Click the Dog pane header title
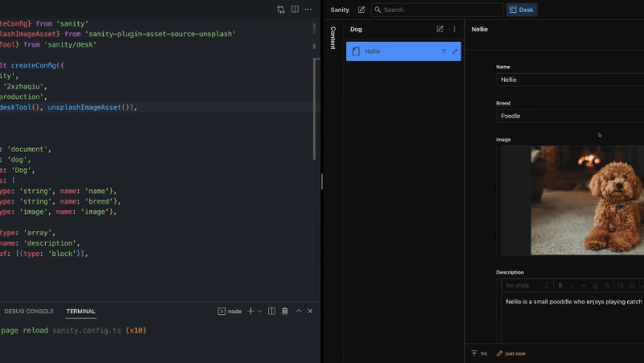 356,29
